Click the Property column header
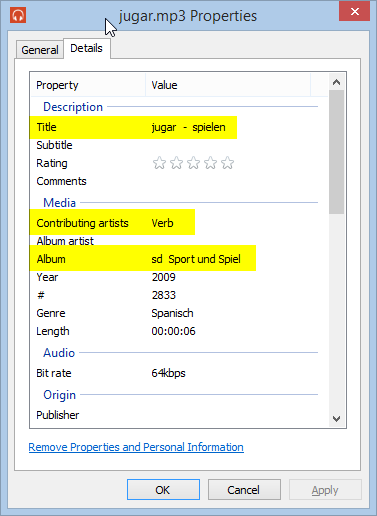This screenshot has width=377, height=516. 88,85
